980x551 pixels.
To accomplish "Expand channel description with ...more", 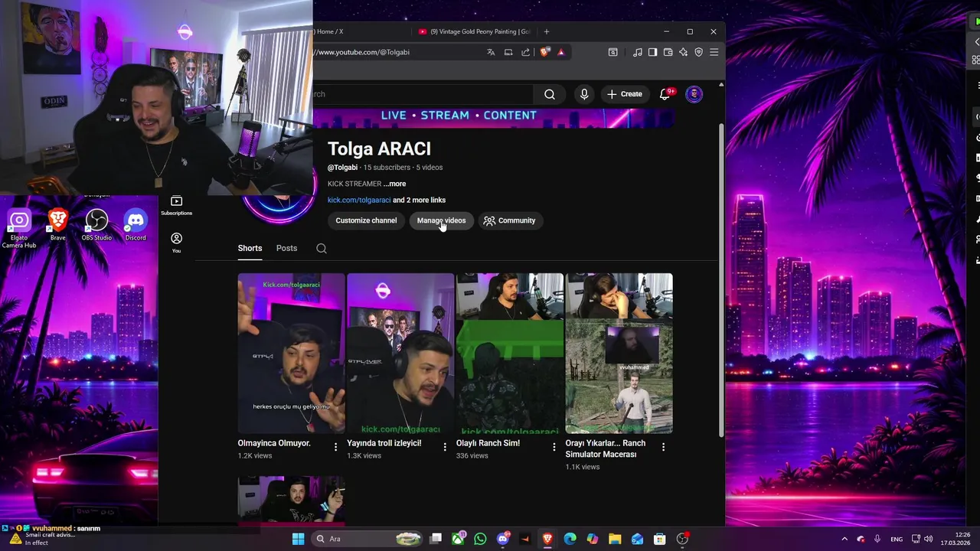I will point(395,184).
